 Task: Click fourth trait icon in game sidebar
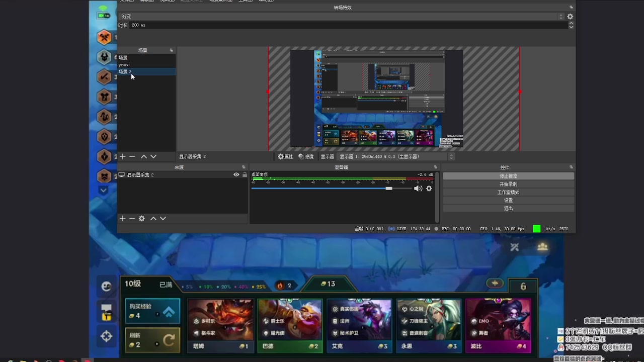tap(104, 97)
